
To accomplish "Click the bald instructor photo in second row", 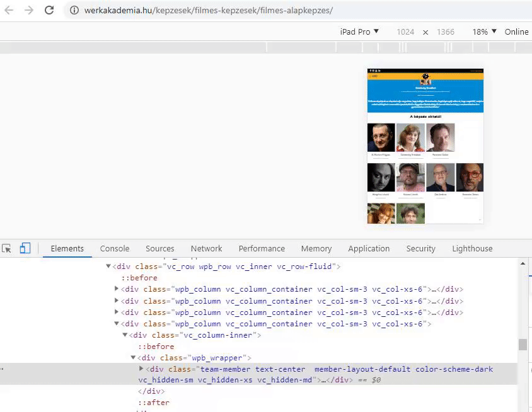I will point(441,178).
